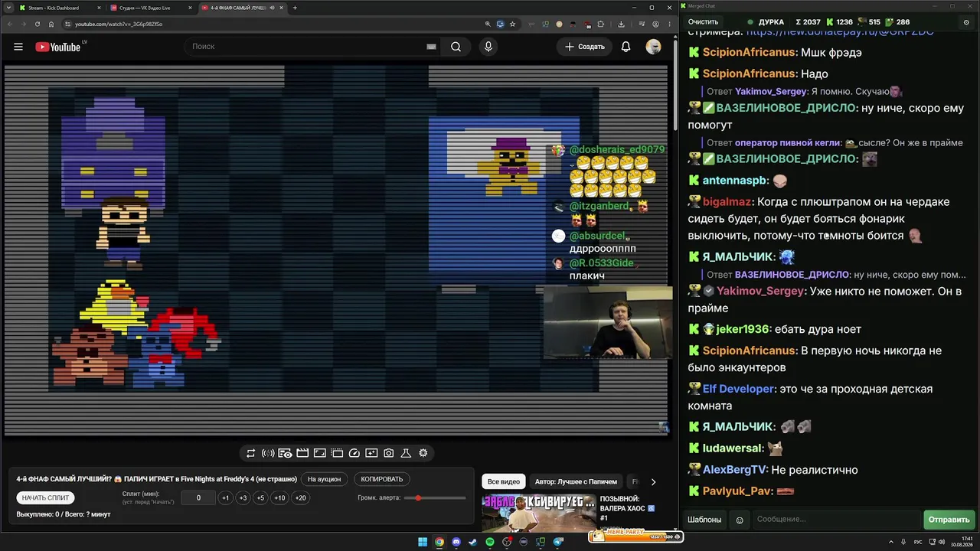Open the flask experiments icon
Viewport: 980px width, 551px height.
[x=406, y=453]
